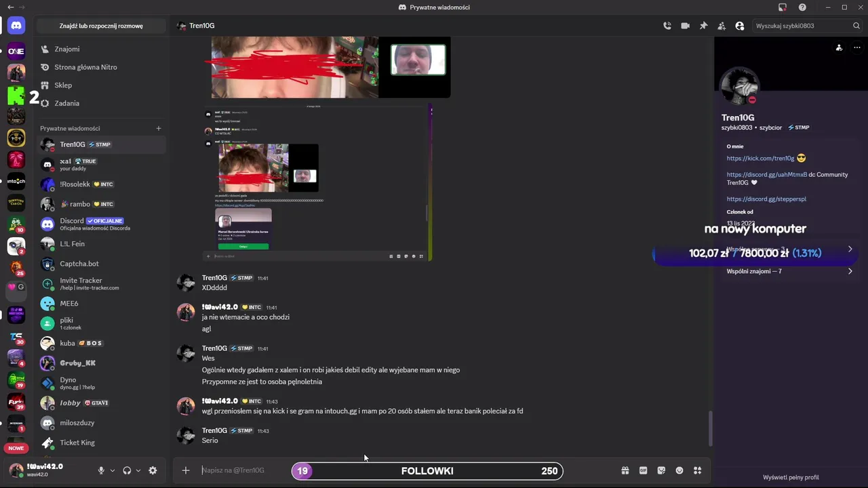Open the official Discord messages chat
This screenshot has height=488, width=868.
[x=101, y=224]
